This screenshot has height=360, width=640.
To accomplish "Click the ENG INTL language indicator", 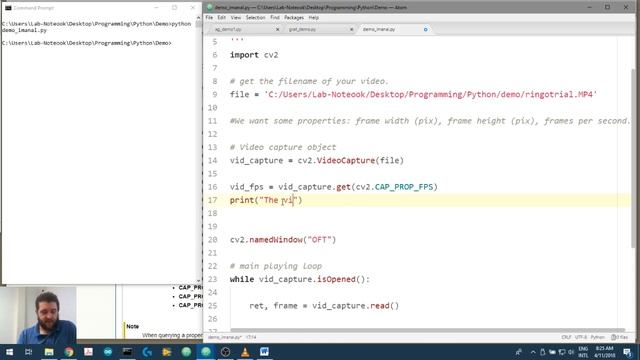I will click(x=584, y=352).
